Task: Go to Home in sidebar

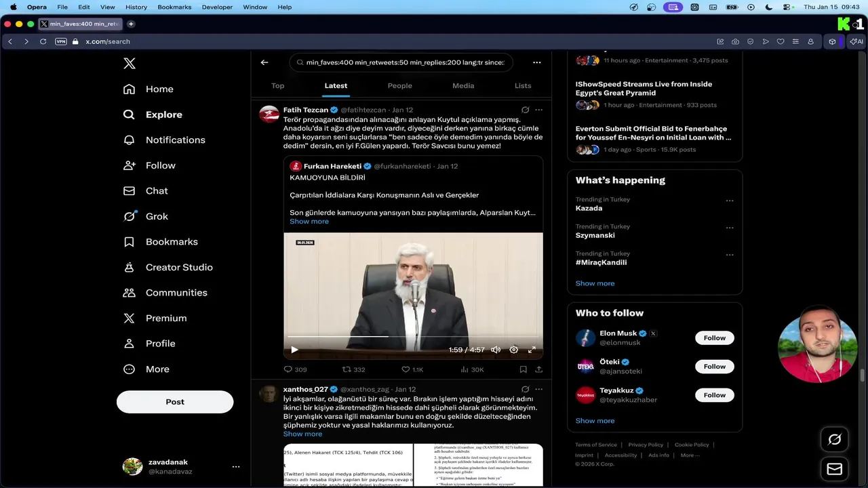Action: tap(149, 89)
